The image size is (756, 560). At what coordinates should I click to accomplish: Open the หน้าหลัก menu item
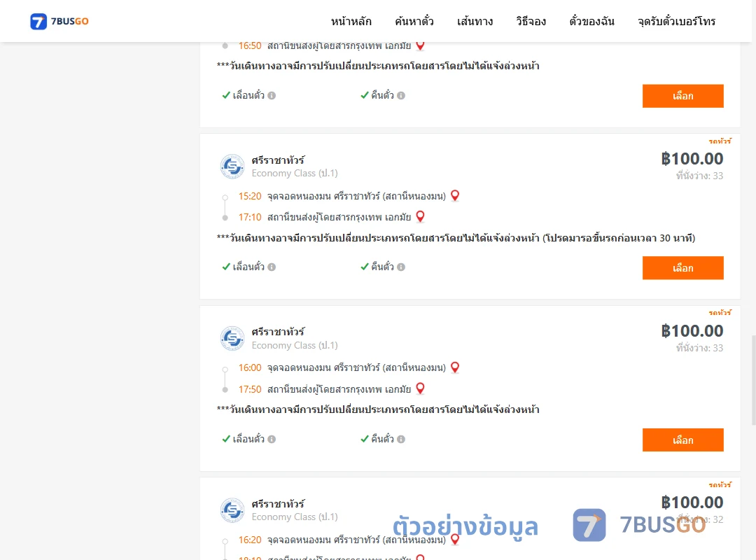click(351, 21)
